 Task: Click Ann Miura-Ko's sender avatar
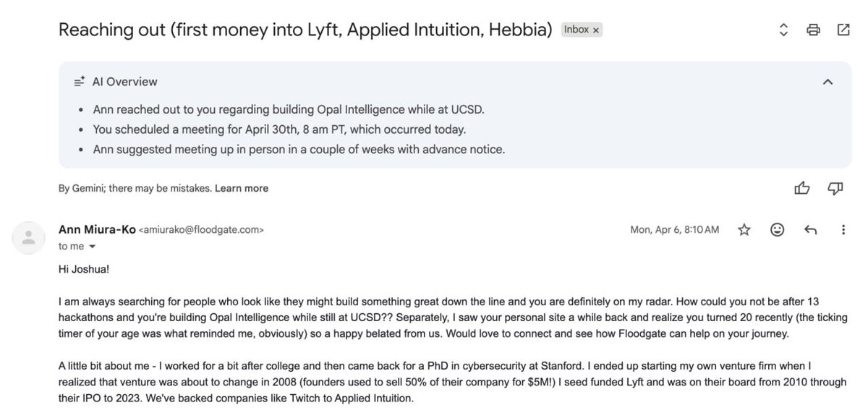[30, 237]
